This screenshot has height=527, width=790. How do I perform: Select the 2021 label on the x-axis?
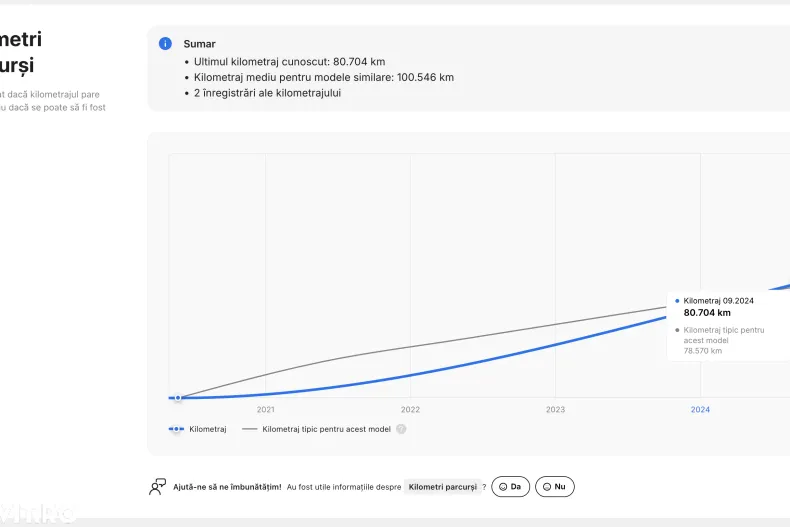[x=265, y=410]
